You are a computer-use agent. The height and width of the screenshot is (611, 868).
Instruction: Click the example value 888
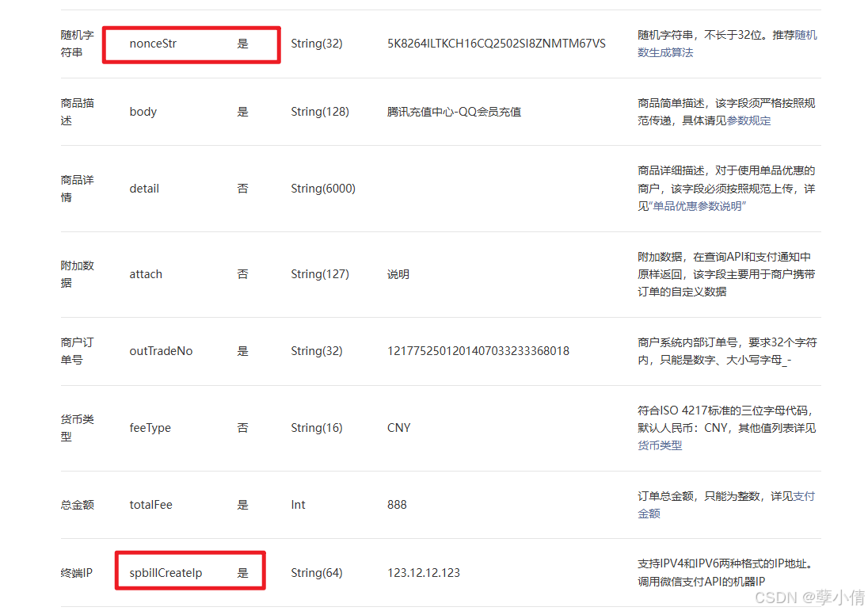[397, 504]
